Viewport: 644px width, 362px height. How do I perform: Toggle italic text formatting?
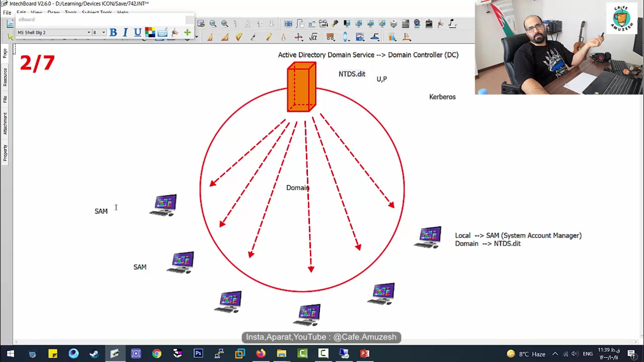[x=125, y=33]
